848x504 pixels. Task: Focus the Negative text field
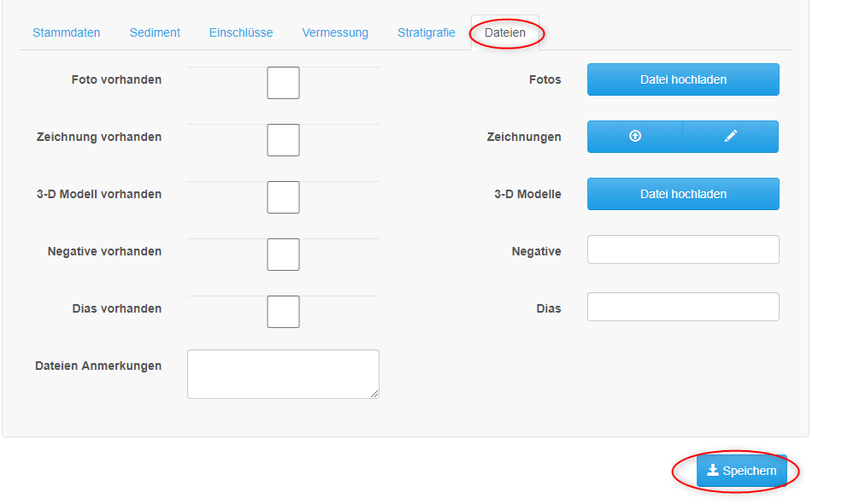coord(683,249)
